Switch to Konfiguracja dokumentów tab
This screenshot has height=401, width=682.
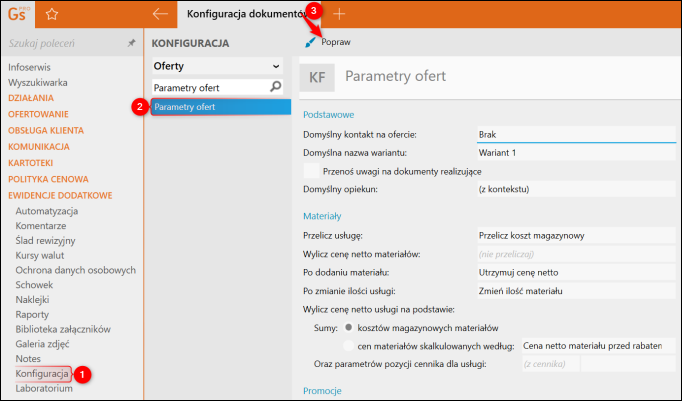coord(249,14)
